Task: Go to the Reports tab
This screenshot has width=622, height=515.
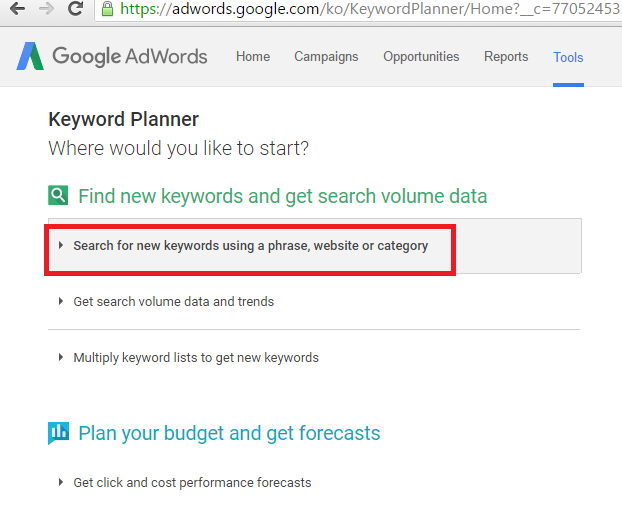Action: coord(506,57)
